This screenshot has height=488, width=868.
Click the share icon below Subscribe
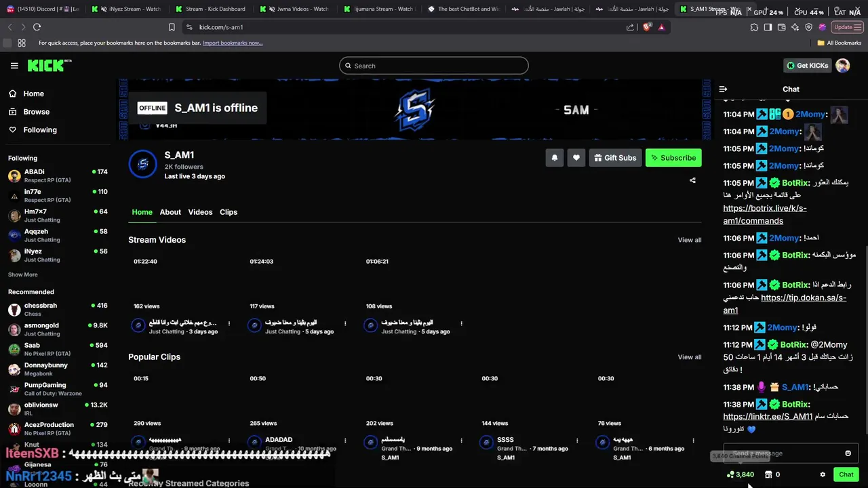pyautogui.click(x=692, y=180)
